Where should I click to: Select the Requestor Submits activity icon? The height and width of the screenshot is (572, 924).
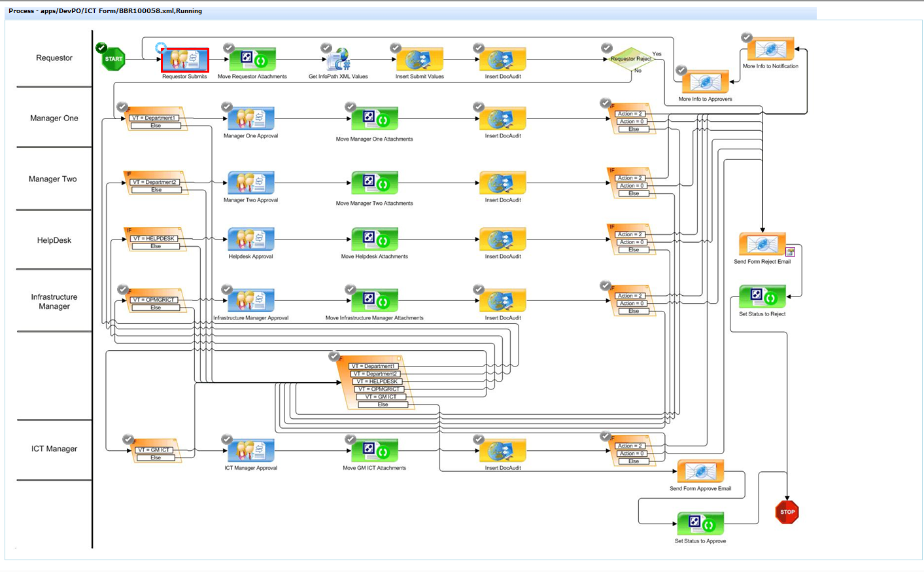tap(185, 60)
